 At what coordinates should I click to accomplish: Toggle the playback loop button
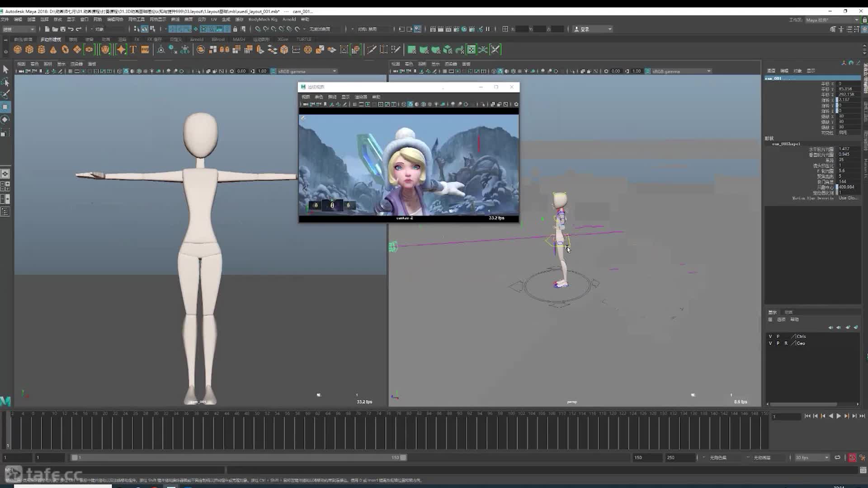837,458
